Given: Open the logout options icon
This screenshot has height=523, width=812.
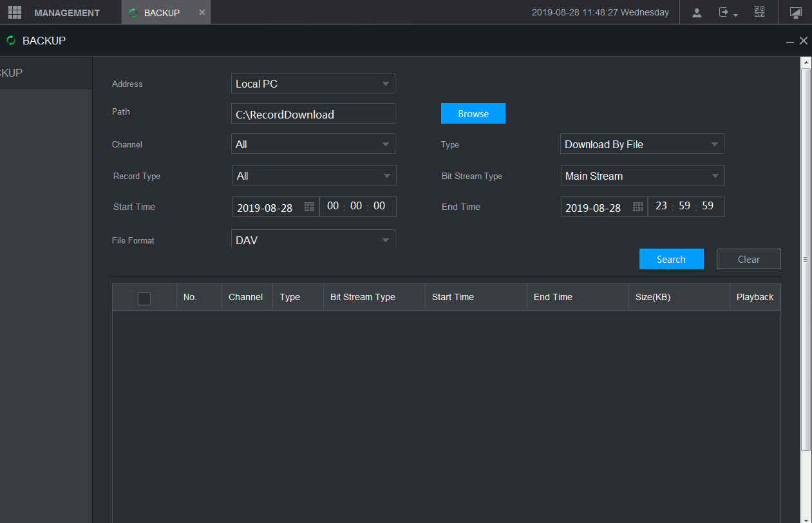Looking at the screenshot, I should coord(727,12).
